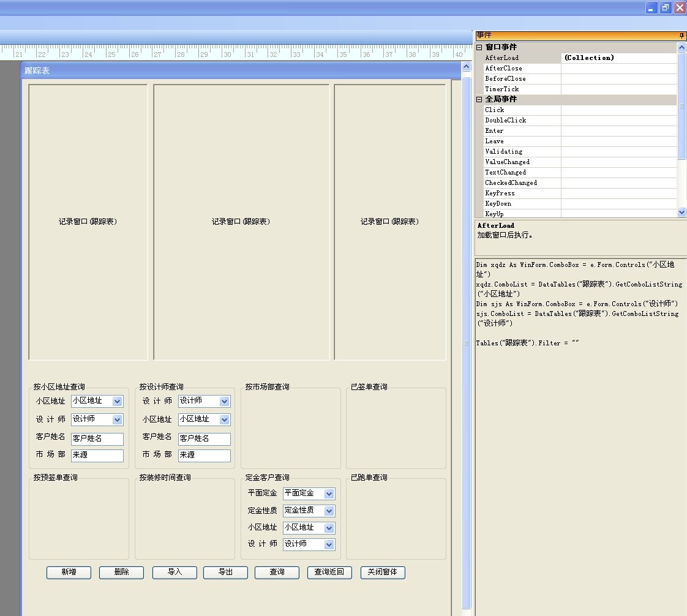Click the form designer scroll-up arrow

tap(466, 67)
